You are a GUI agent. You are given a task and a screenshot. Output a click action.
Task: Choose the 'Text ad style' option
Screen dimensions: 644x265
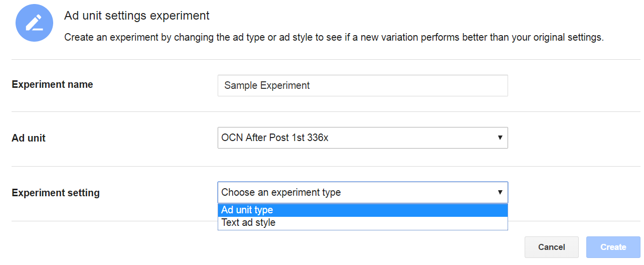point(362,223)
